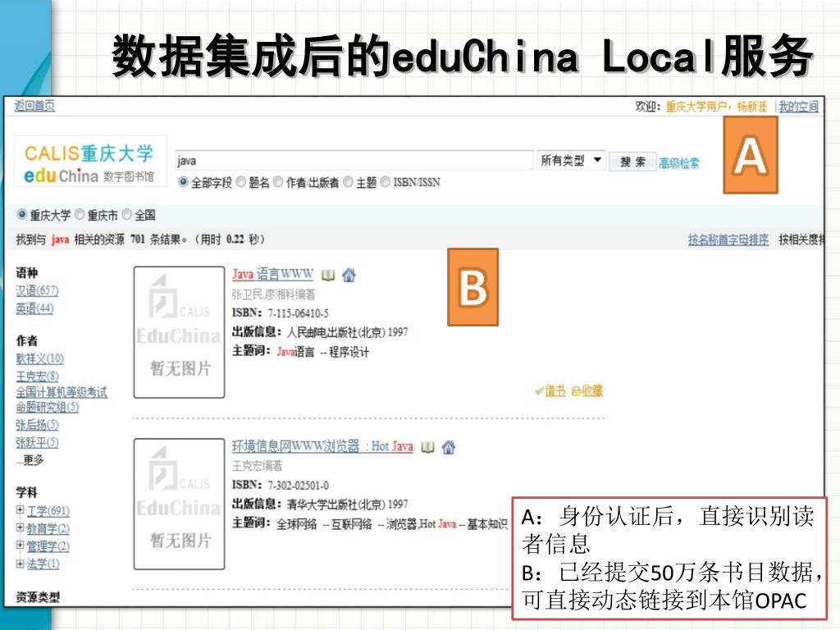Screen dimensions: 840x630
Task: Filter by language 英语(44)
Action: click(34, 308)
